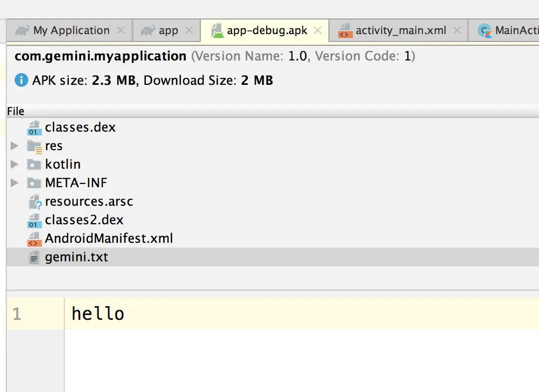Click the kotlin folder icon
Image resolution: width=539 pixels, height=392 pixels.
click(x=34, y=164)
